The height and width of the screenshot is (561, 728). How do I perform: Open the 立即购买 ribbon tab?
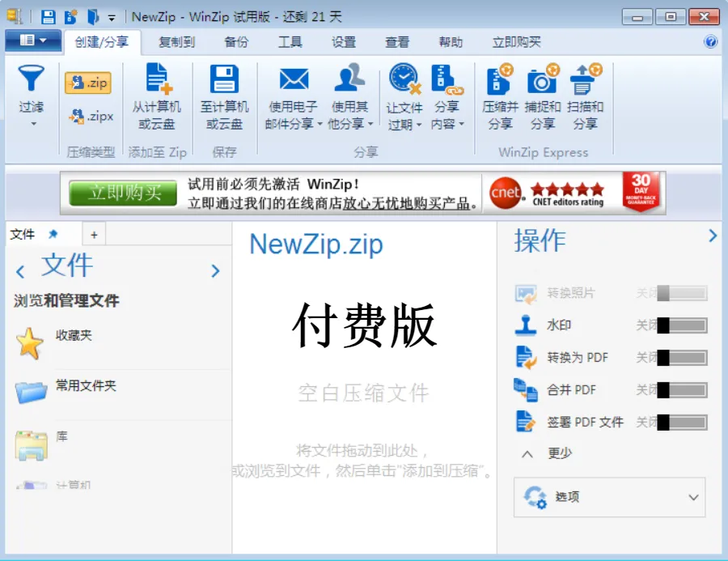pos(516,42)
